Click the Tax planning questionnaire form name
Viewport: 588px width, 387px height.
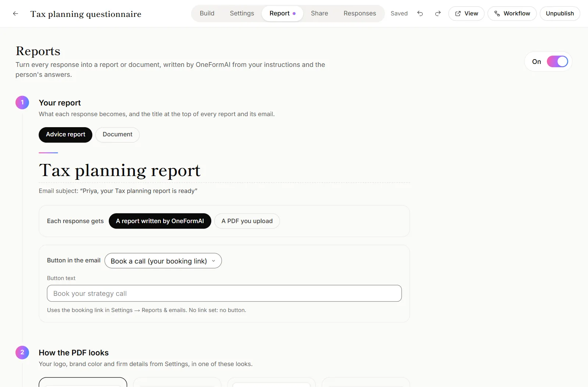86,14
